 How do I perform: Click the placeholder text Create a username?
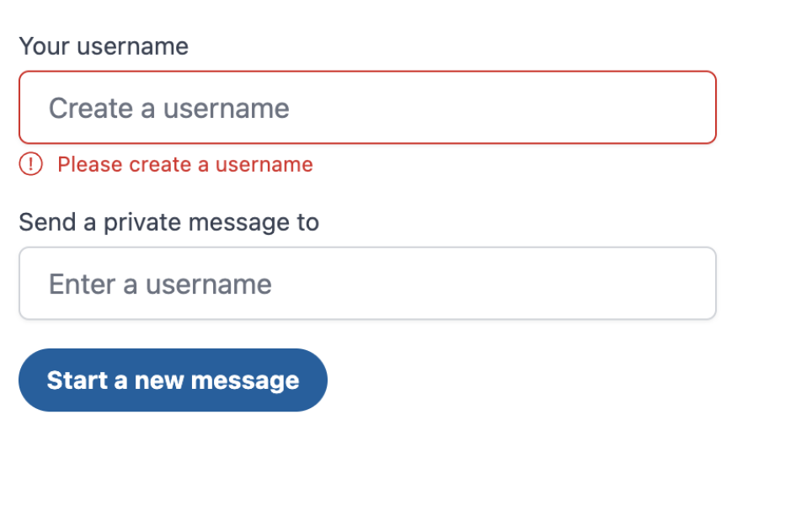[x=168, y=108]
